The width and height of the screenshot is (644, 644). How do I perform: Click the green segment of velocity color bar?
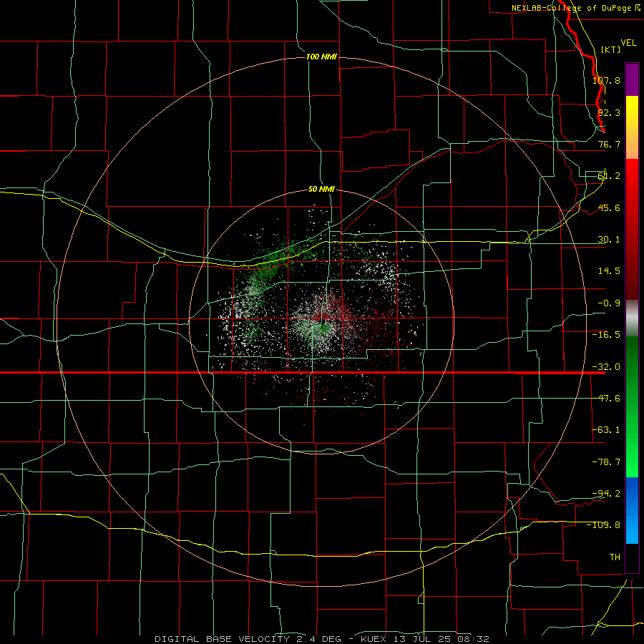[632, 406]
